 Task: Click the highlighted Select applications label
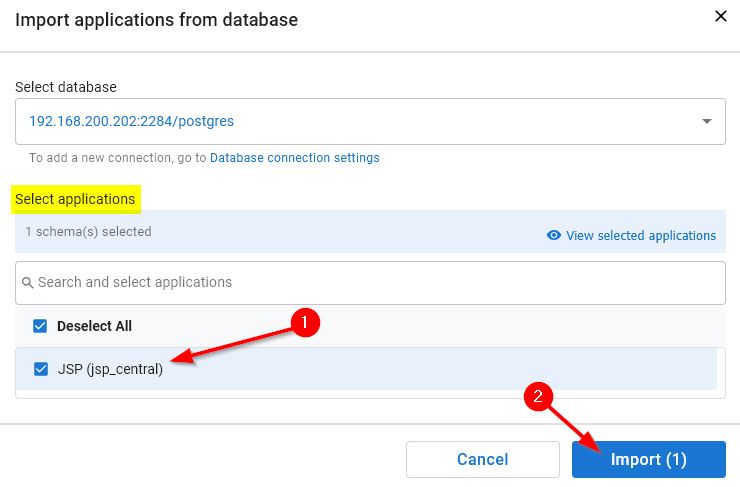(x=75, y=199)
